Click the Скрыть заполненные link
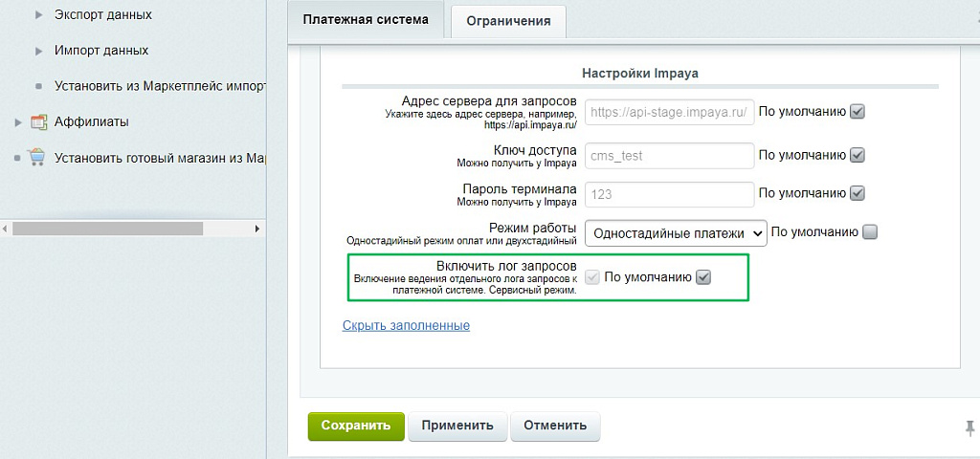980x459 pixels. (406, 325)
